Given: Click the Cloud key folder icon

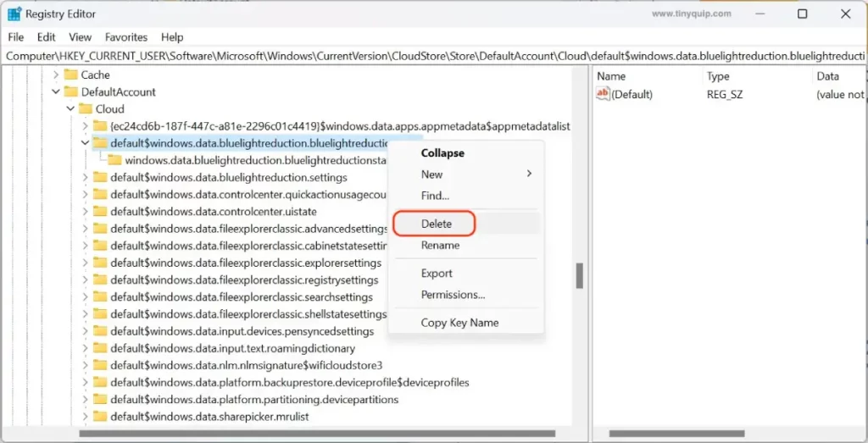Looking at the screenshot, I should pos(85,108).
